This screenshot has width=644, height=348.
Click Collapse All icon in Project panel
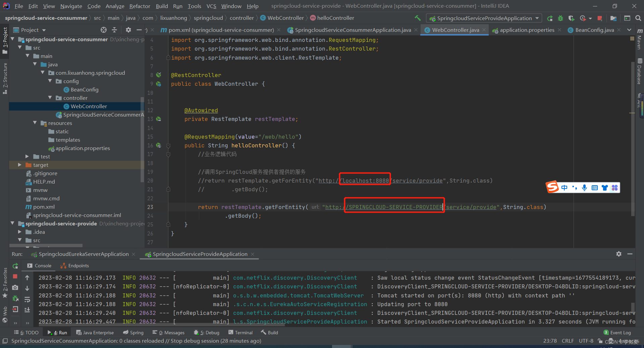[114, 30]
